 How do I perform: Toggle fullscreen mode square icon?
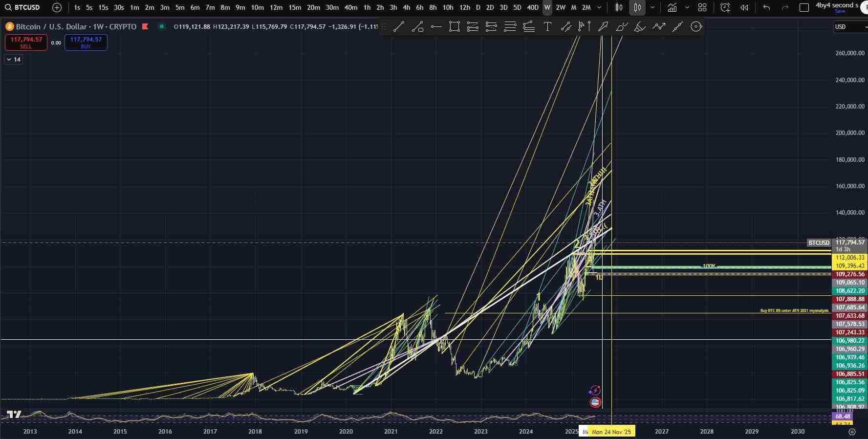coord(804,7)
